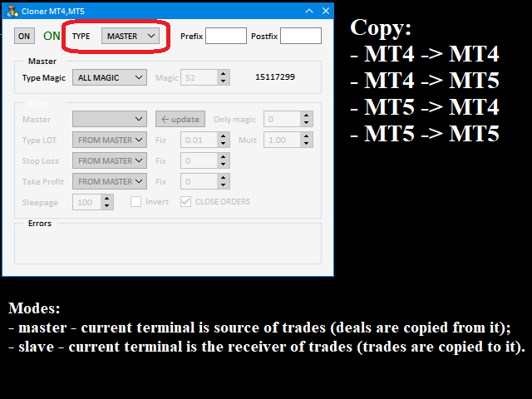Screen dimensions: 532x399
Task: Uncheck the CLOSE ORDERS checkbox
Action: point(185,201)
